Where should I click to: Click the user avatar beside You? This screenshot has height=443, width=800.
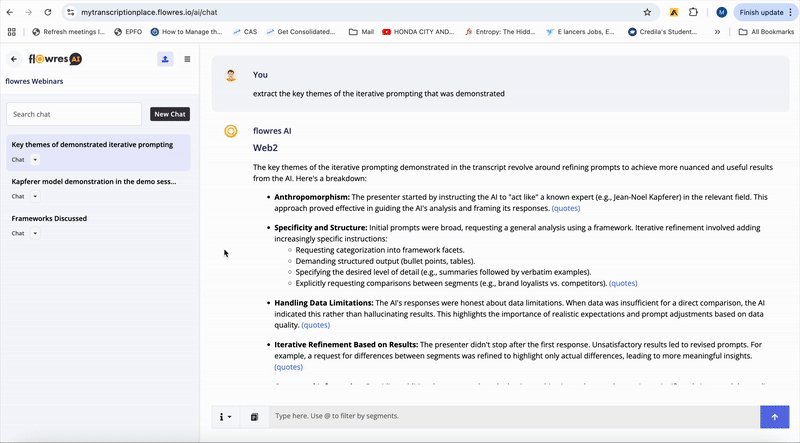(x=231, y=76)
